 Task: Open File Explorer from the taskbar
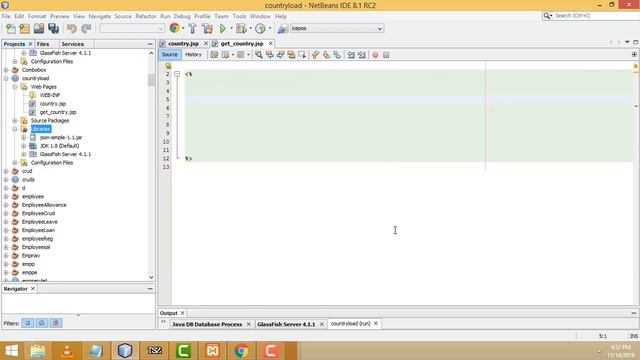(38, 350)
